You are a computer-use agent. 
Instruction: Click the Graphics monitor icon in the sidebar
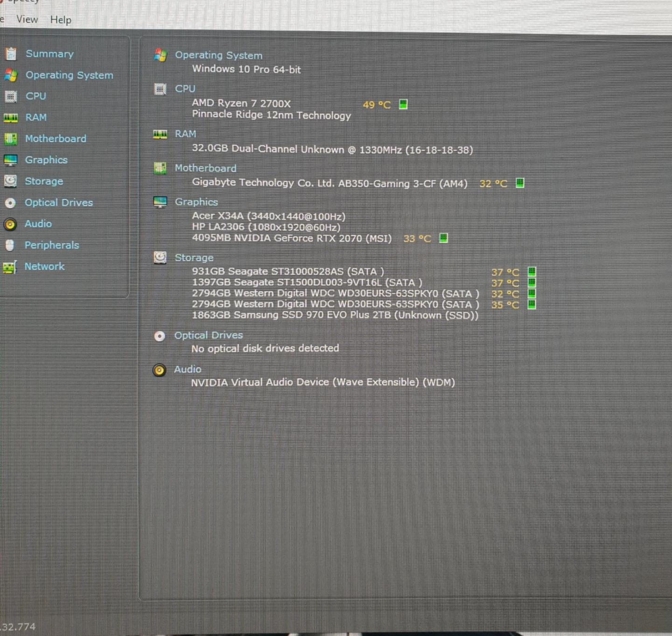(11, 160)
